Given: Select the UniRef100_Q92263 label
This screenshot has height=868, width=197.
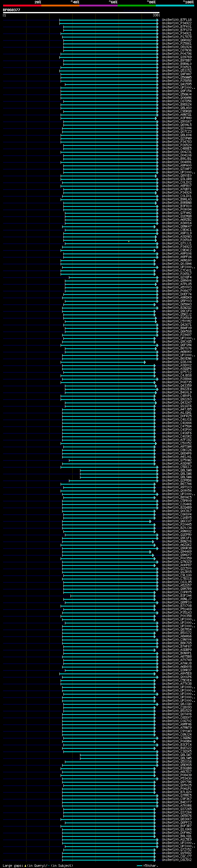Looking at the screenshot, I should point(176,399).
